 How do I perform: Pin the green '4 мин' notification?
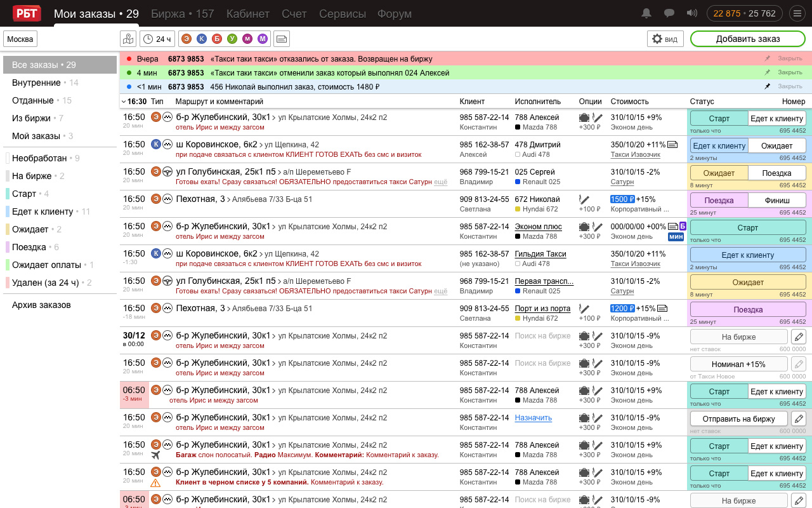(768, 72)
